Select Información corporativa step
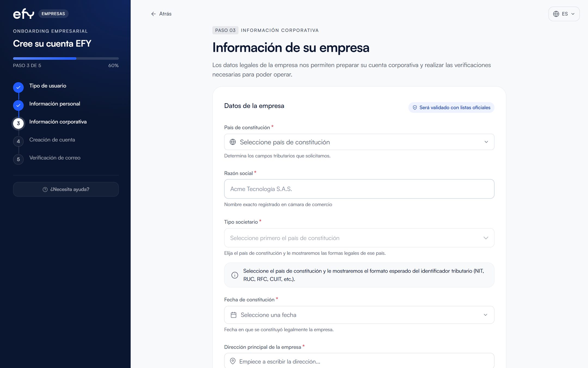 [58, 122]
